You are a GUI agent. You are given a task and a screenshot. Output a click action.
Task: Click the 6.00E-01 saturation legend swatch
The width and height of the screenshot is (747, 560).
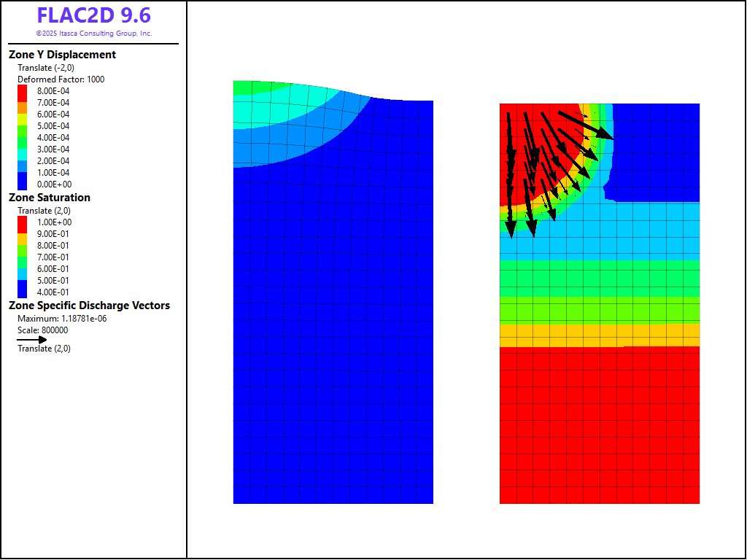click(x=23, y=269)
